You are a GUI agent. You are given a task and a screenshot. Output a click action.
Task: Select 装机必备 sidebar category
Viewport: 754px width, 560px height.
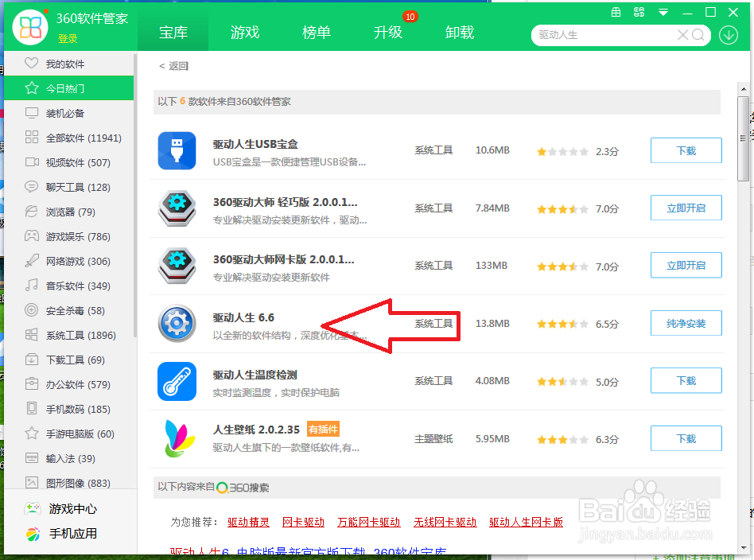(x=68, y=113)
